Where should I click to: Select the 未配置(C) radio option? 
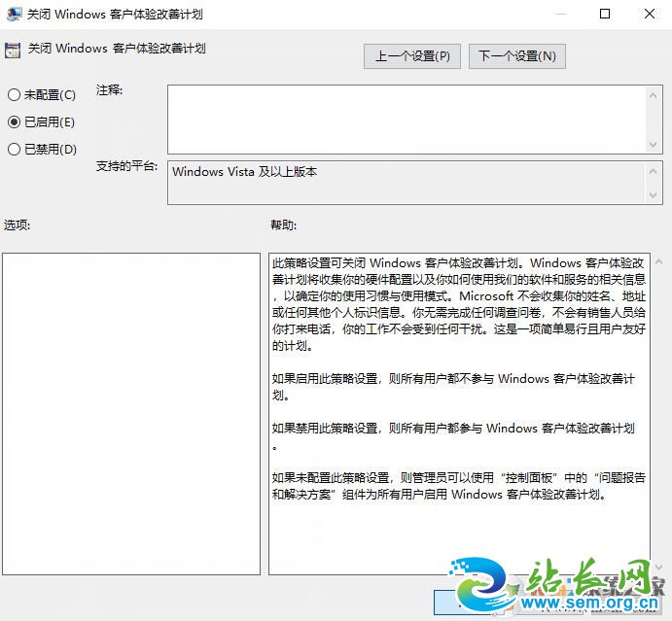(x=42, y=94)
